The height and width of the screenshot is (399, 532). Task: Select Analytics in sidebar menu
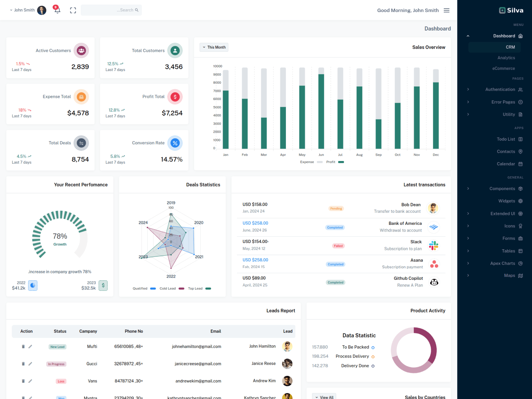point(506,58)
